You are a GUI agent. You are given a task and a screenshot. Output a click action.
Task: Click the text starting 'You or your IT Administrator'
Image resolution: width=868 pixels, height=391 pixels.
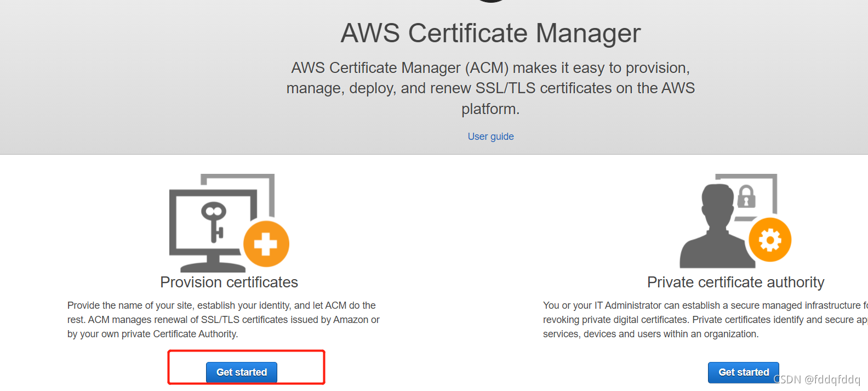(x=705, y=320)
